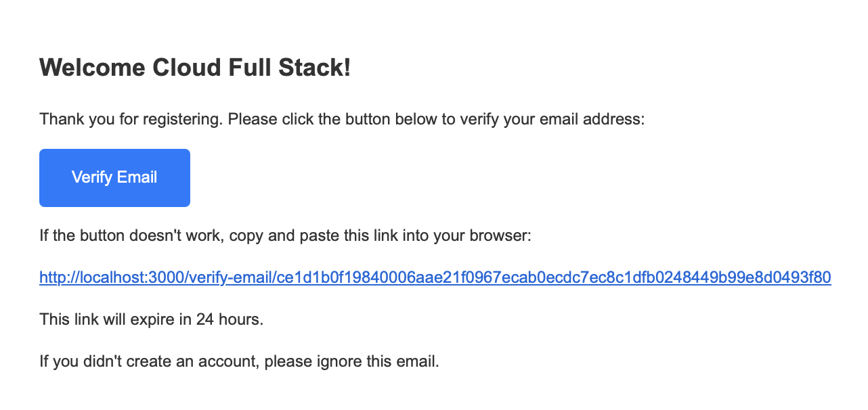Click the "Welcome Cloud Full Stack!" heading
The width and height of the screenshot is (868, 410).
tap(195, 68)
